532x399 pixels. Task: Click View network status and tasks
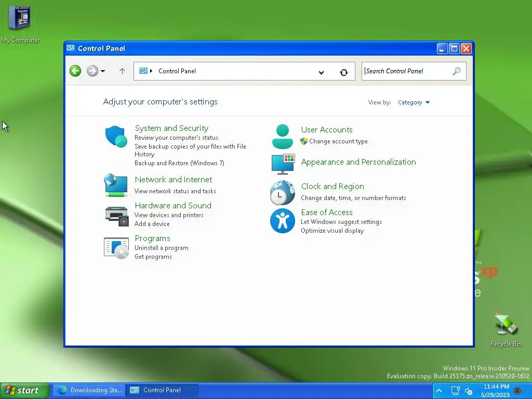pos(175,191)
